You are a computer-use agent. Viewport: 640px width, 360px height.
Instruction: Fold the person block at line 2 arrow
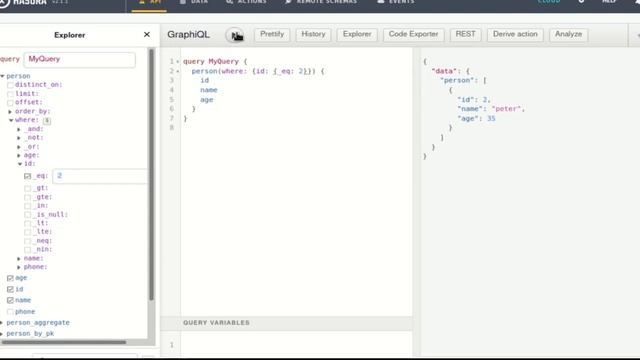click(178, 71)
